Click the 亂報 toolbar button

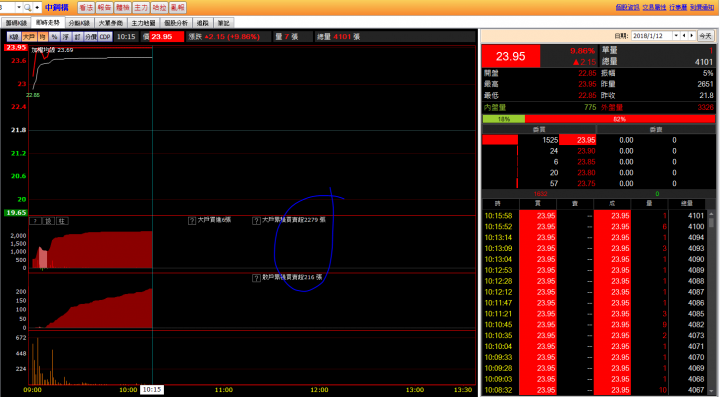[178, 7]
